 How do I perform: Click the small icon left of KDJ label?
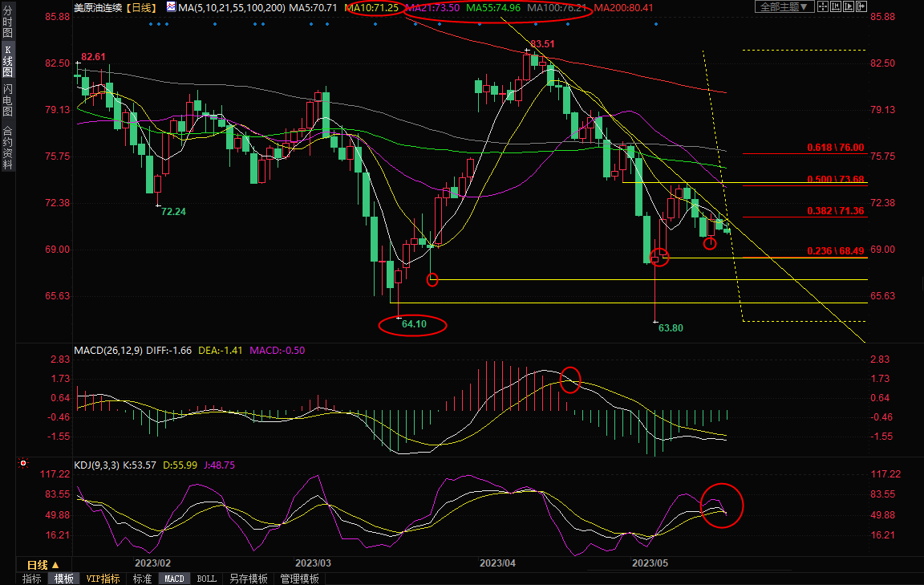click(22, 464)
